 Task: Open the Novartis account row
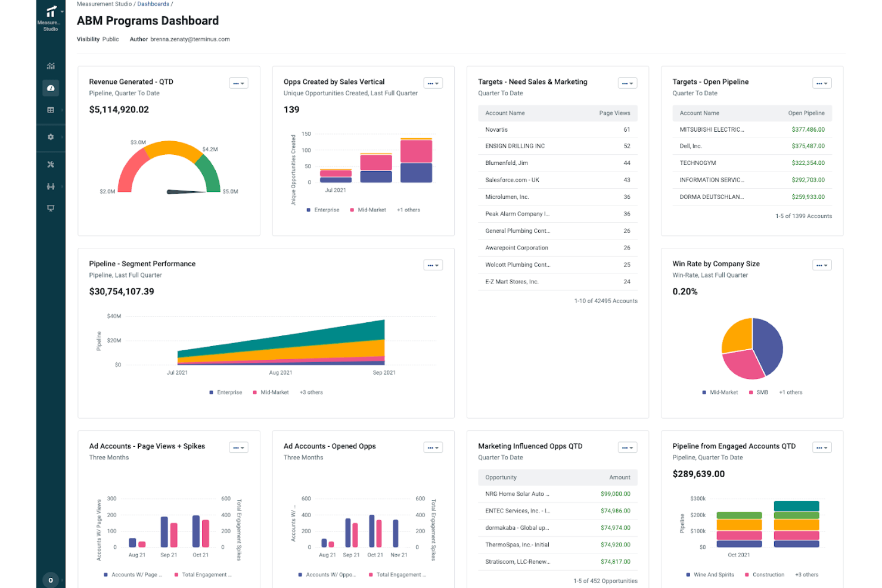(x=558, y=129)
